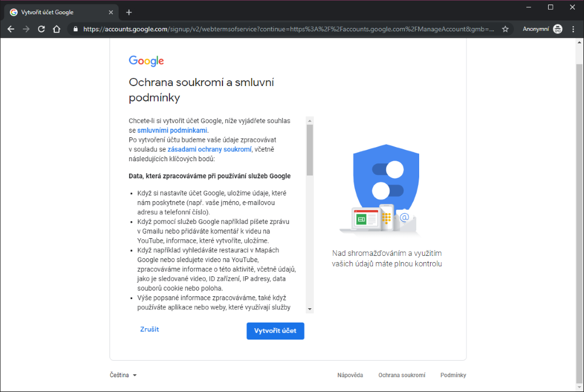584x392 pixels.
Task: Open the Nápověda footer link
Action: (x=350, y=375)
